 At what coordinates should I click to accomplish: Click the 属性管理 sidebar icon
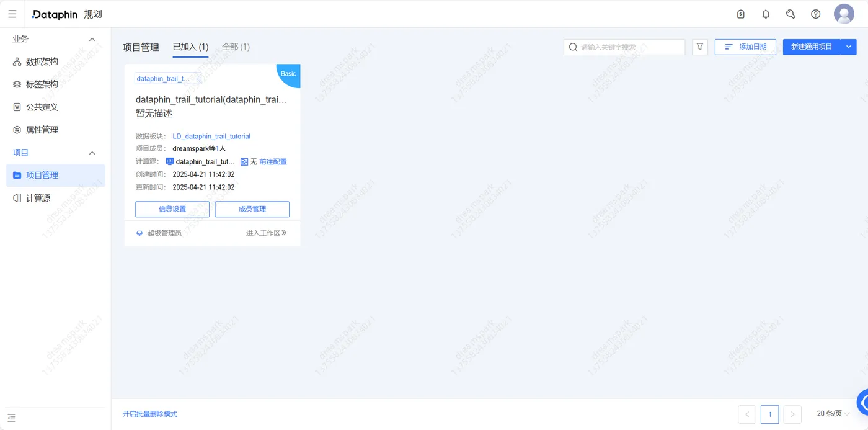click(17, 130)
